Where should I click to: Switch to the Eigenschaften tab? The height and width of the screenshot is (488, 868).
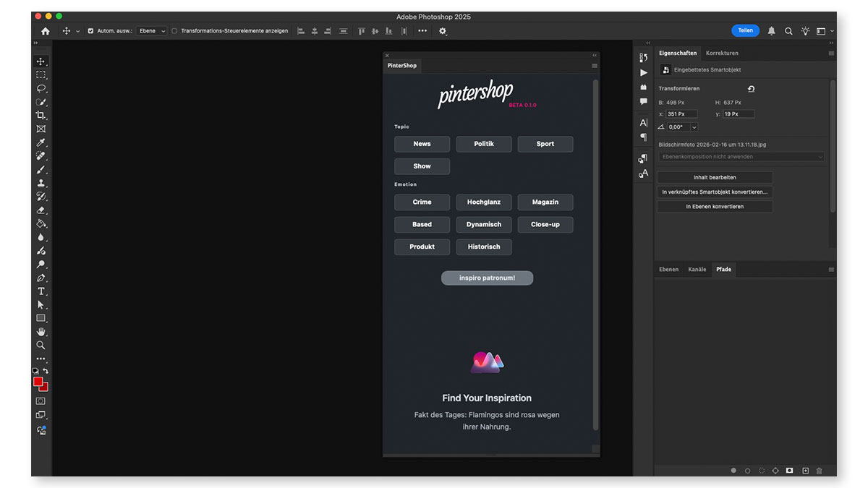pos(678,53)
